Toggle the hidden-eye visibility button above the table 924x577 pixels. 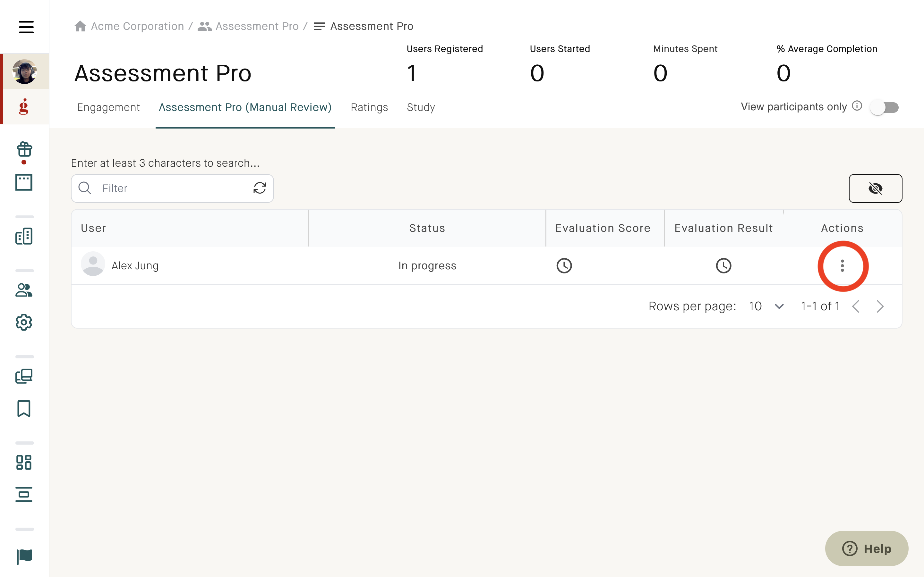point(876,188)
